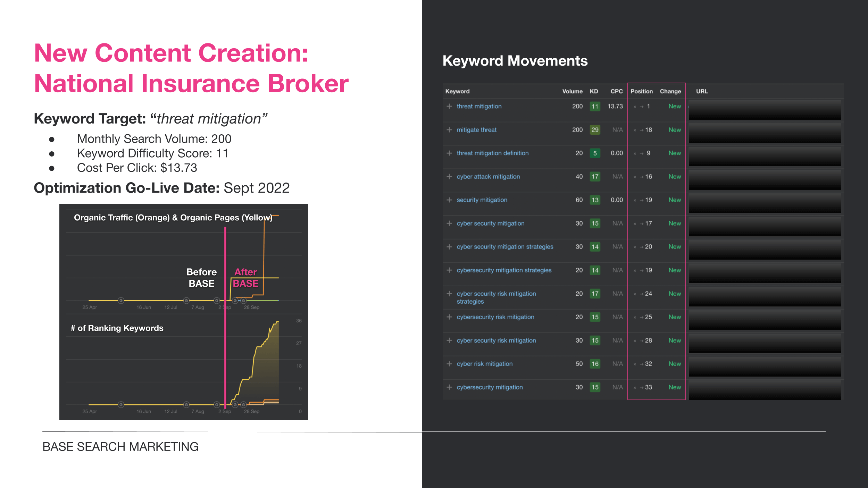868x488 pixels.
Task: Click the first Google update marker in the traffic chart
Action: [x=121, y=300]
